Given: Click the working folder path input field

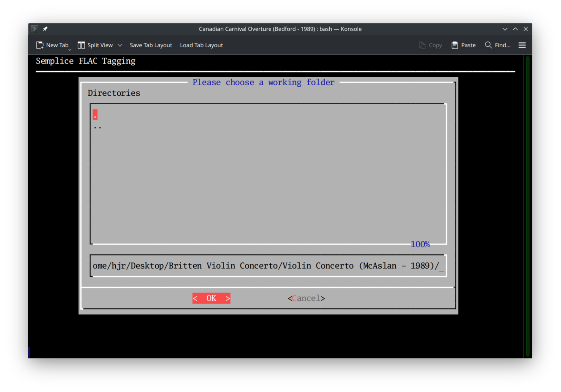Looking at the screenshot, I should click(x=268, y=266).
